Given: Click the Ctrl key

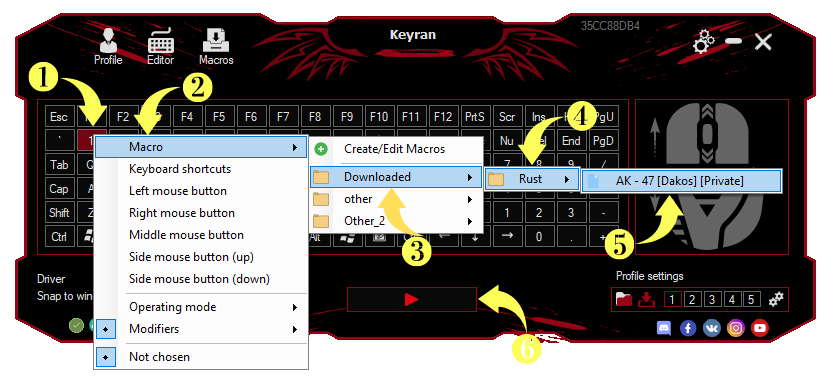Looking at the screenshot, I should click(58, 237).
